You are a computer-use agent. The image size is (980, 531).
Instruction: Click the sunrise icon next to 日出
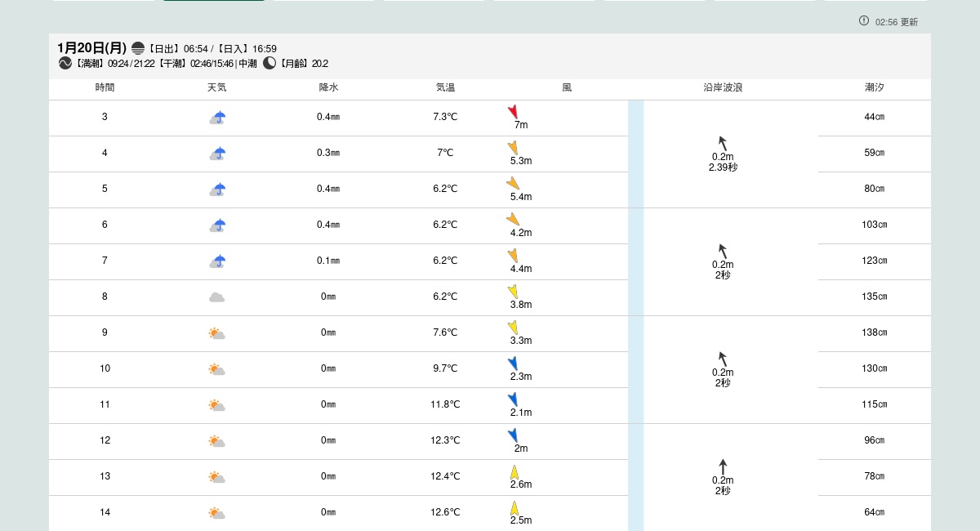(x=138, y=48)
